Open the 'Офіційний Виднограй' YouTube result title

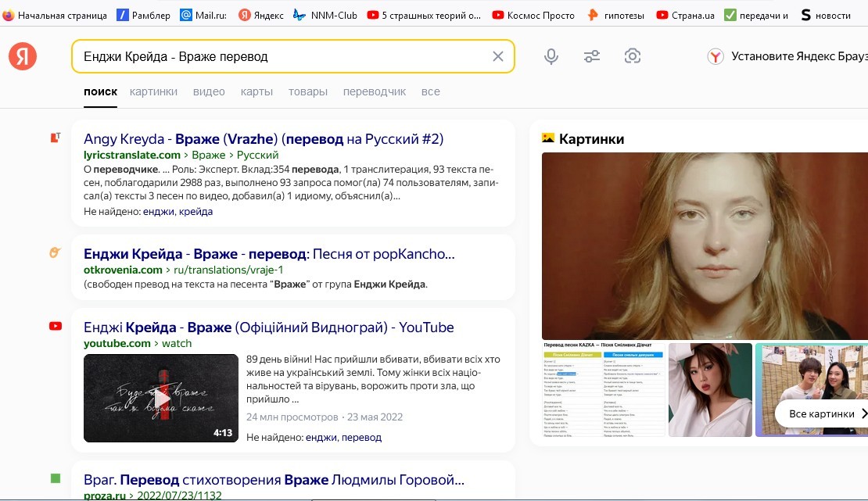pos(268,327)
